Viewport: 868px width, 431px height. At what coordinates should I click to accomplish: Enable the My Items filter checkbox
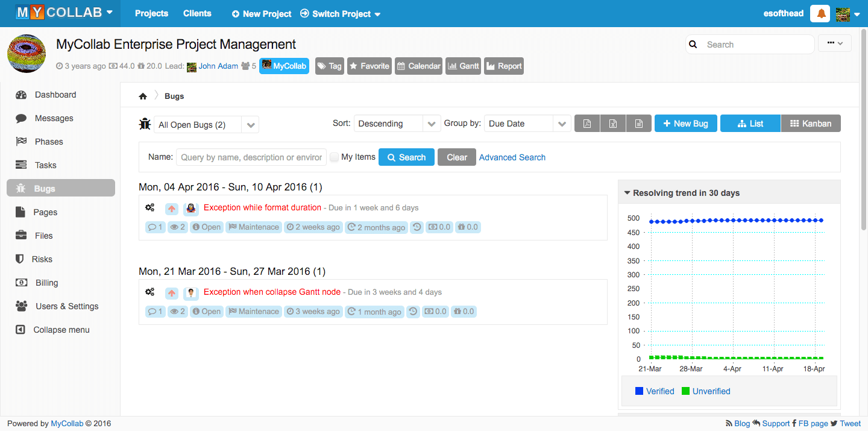click(335, 157)
